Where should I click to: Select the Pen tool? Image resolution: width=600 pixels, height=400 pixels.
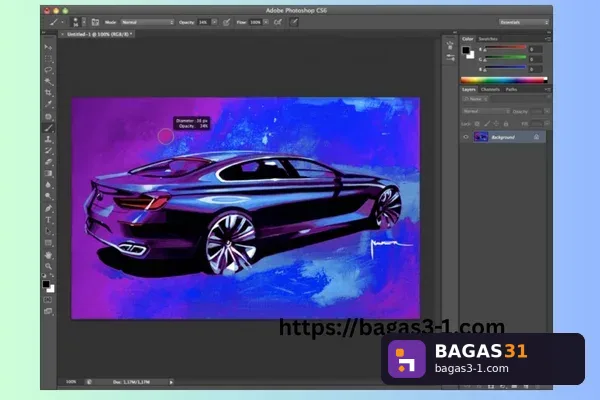tap(48, 209)
